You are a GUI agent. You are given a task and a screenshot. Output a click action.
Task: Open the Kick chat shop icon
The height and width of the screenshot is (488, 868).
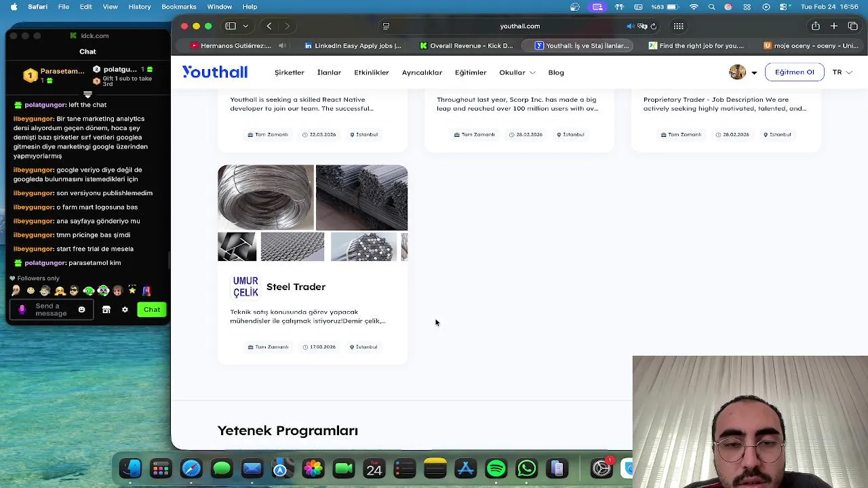click(x=106, y=310)
